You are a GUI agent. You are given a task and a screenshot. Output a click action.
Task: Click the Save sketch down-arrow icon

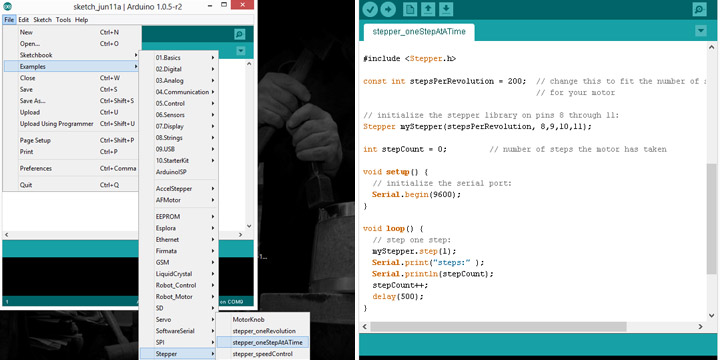[446, 9]
